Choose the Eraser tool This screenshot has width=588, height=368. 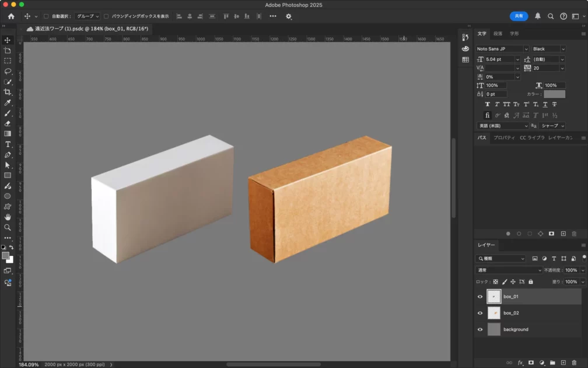[8, 123]
